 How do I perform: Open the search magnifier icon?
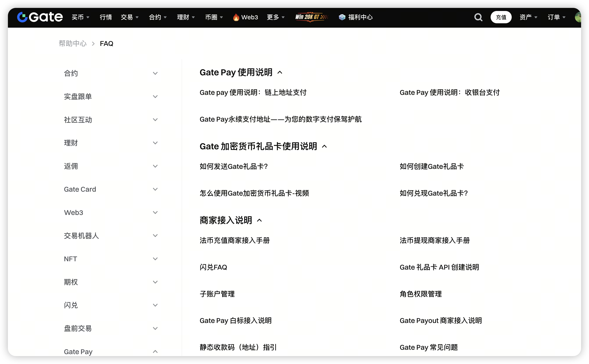(478, 17)
